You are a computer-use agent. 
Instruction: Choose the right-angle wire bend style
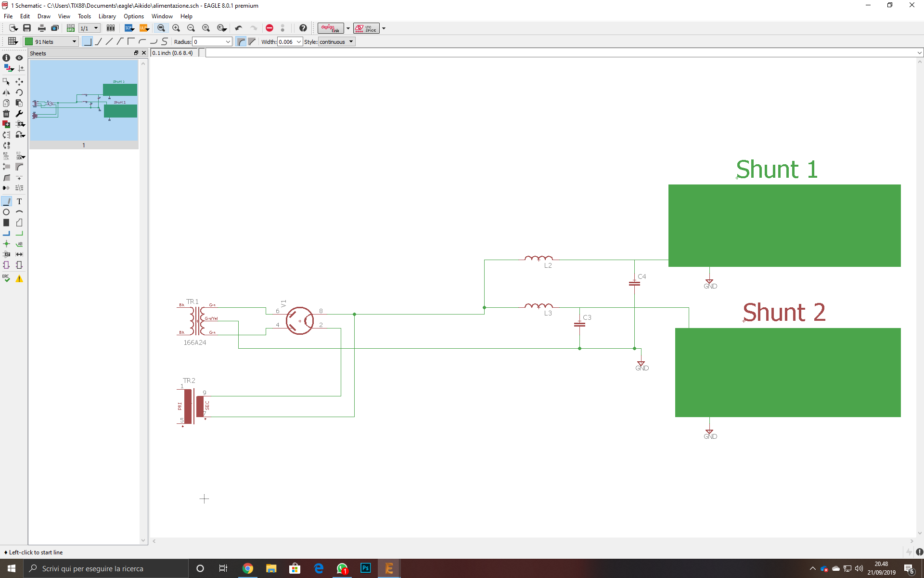click(x=87, y=41)
